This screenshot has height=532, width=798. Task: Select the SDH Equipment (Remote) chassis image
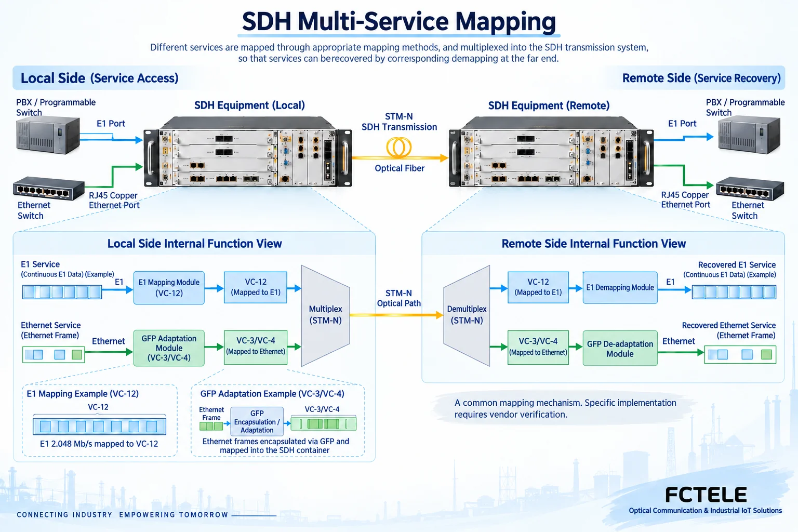(x=551, y=151)
